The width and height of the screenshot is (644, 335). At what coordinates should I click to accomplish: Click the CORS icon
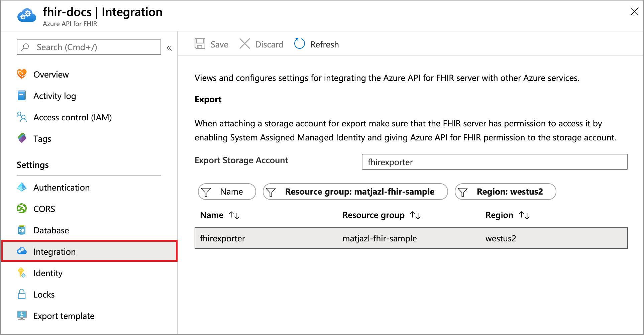click(22, 208)
